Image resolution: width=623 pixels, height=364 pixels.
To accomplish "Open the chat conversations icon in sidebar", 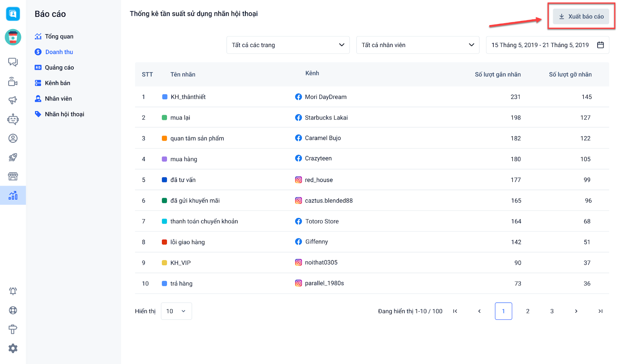I will pos(13,62).
